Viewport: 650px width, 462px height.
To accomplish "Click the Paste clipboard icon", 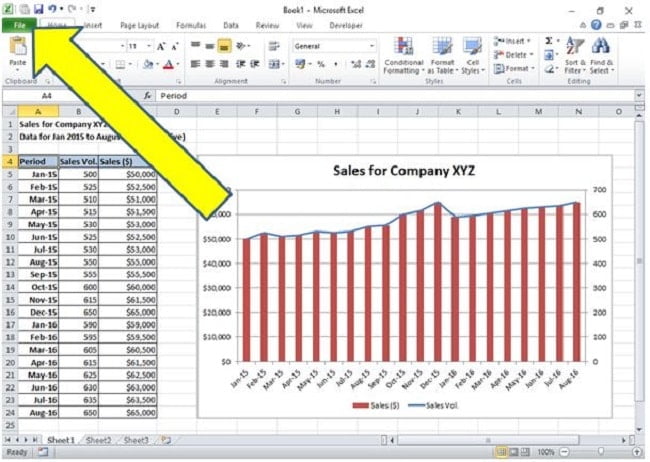I will click(18, 46).
